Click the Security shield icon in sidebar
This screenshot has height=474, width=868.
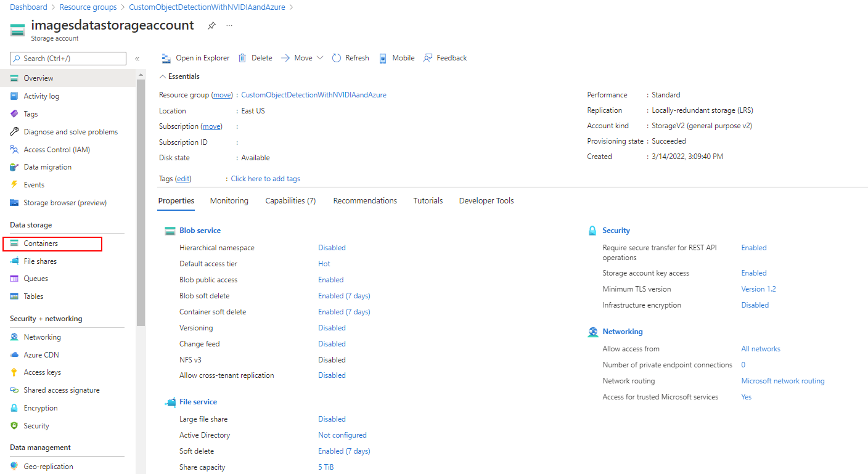tap(14, 426)
